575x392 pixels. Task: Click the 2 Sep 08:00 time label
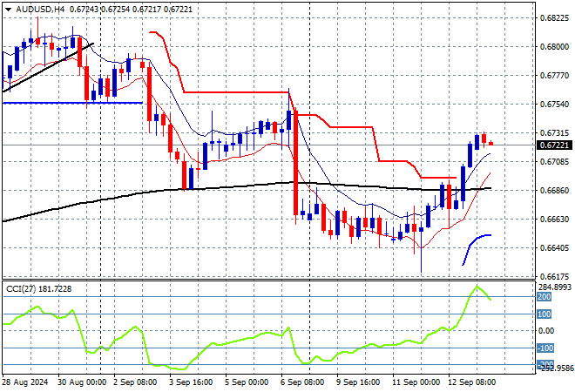134,382
